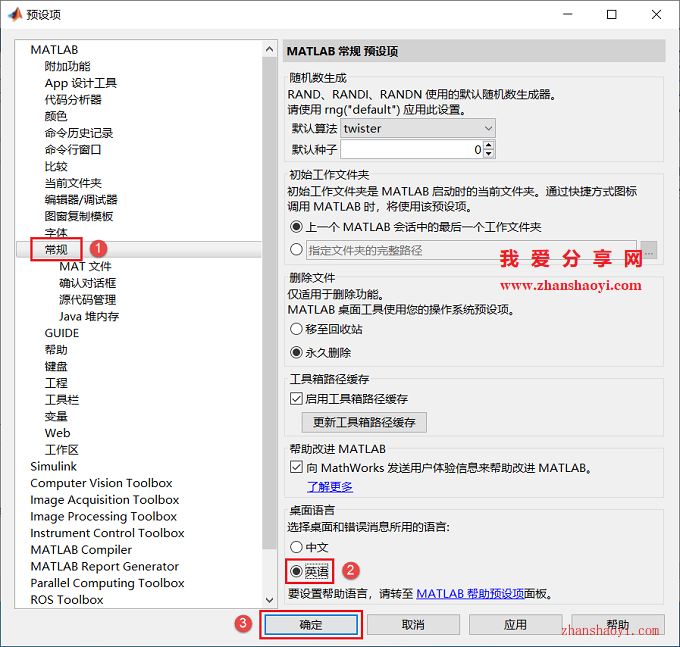Image resolution: width=680 pixels, height=647 pixels.
Task: Select 确认对话框 tree item
Action: (87, 283)
